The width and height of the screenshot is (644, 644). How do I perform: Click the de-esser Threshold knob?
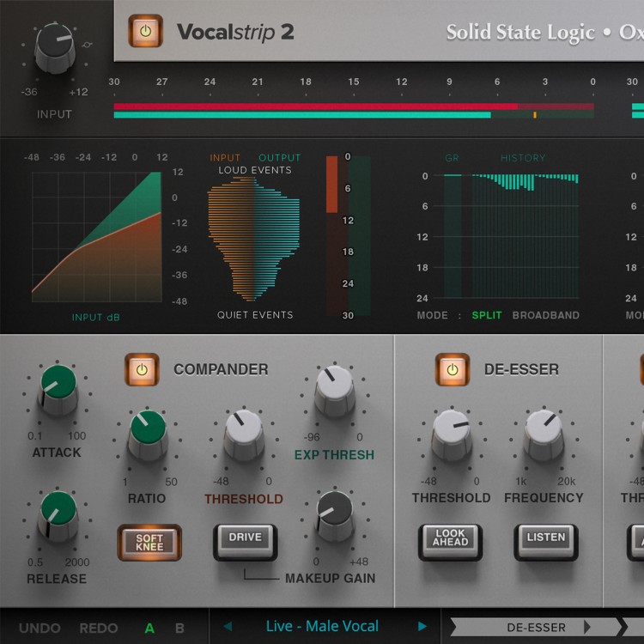tap(452, 435)
